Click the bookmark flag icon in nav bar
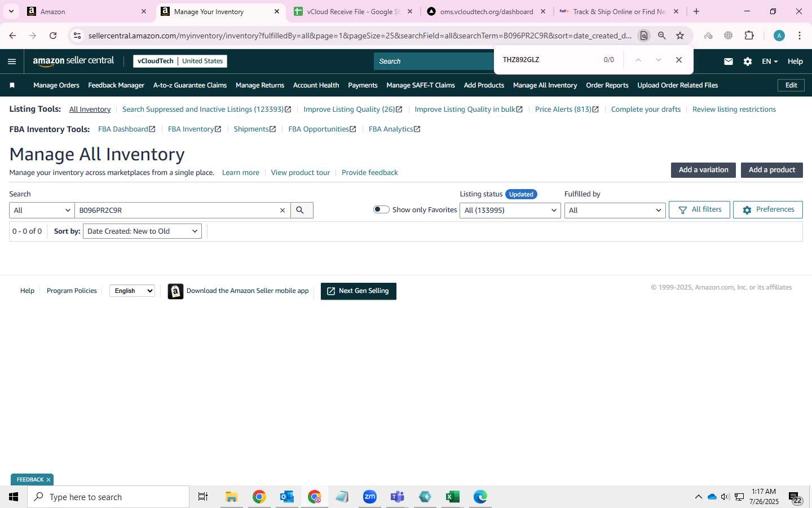Screen dimensions: 812x508 (12, 85)
